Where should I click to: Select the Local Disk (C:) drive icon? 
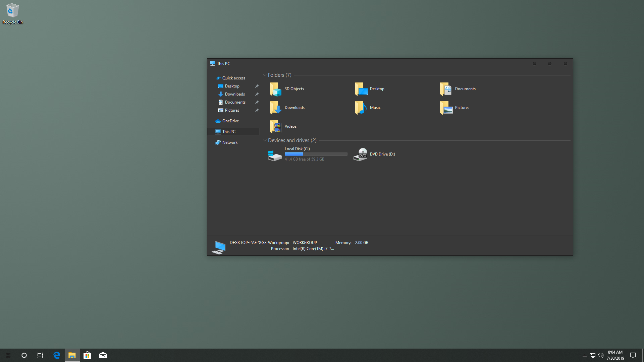[275, 155]
